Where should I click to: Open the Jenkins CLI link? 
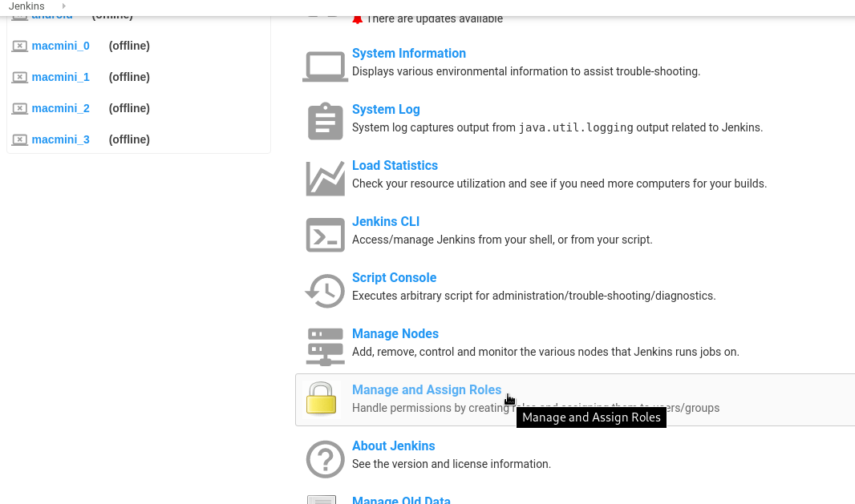(x=386, y=222)
